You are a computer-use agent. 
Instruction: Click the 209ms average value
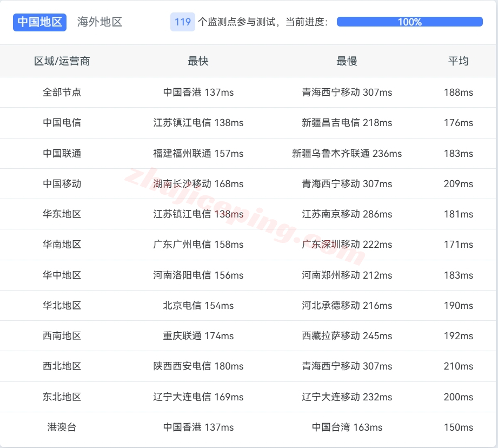pyautogui.click(x=459, y=183)
